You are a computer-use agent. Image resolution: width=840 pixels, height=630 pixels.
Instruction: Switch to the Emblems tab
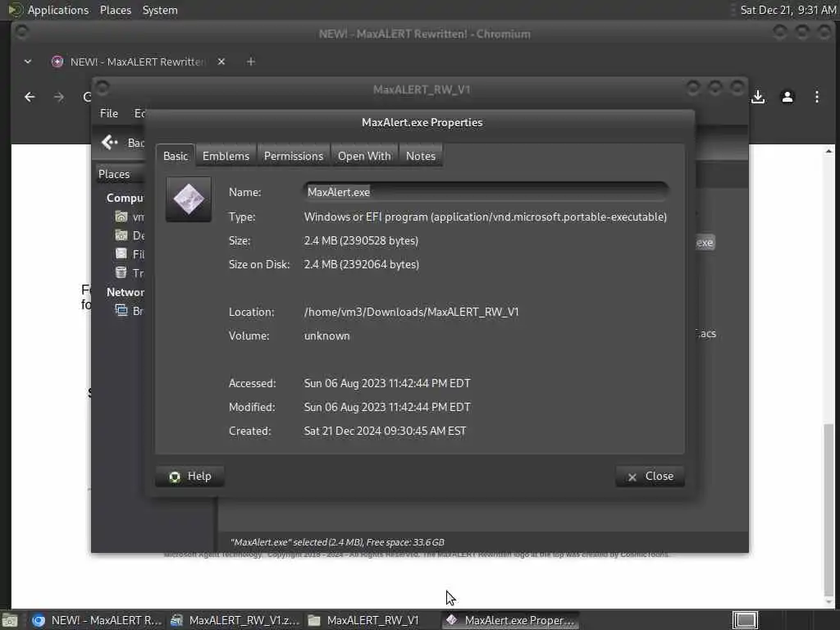click(226, 156)
